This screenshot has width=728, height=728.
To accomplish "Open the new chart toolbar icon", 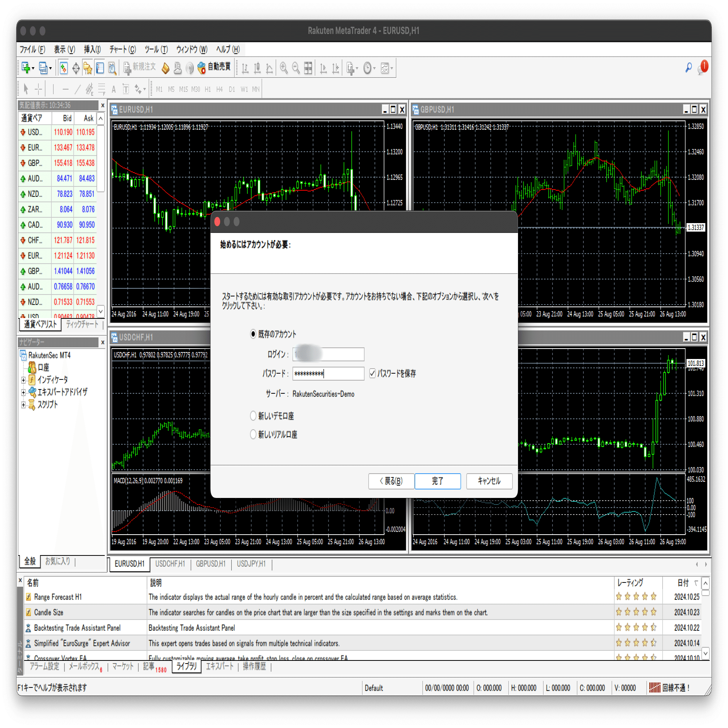I will [25, 68].
